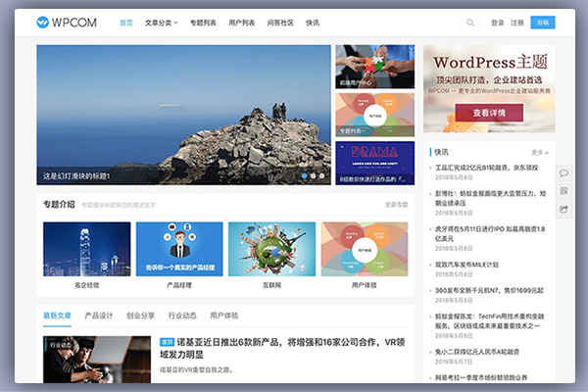Open 兔小二 A轮融资 news item
This screenshot has width=588, height=392.
click(477, 352)
